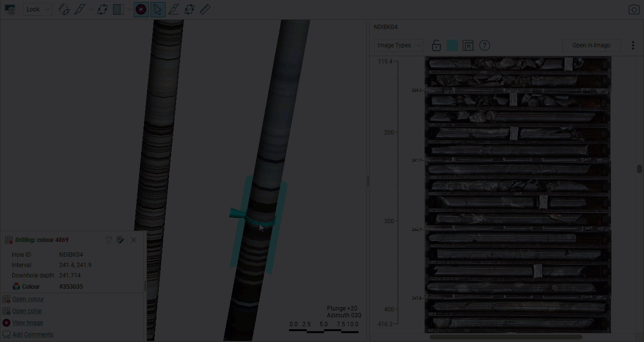The width and height of the screenshot is (644, 342).
Task: Open the three-dot more options menu
Action: click(633, 45)
